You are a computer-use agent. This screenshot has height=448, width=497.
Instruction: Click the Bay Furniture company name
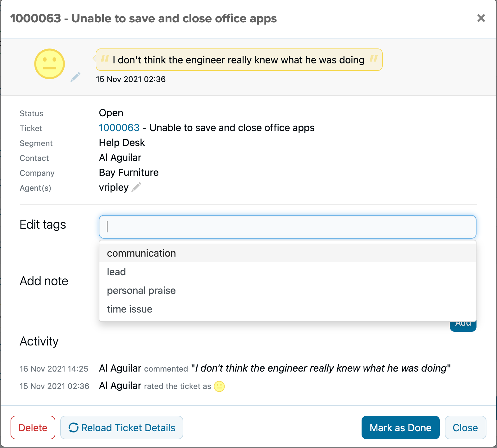click(129, 172)
